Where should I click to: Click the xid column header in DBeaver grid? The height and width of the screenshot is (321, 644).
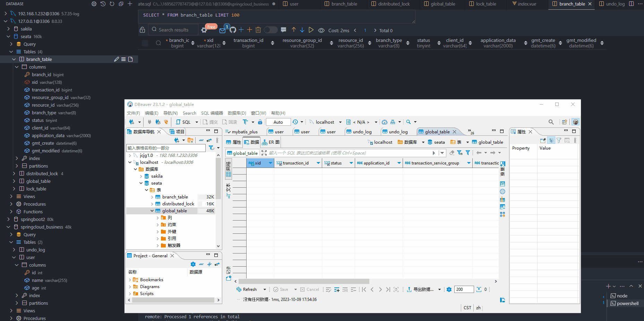[x=260, y=163]
